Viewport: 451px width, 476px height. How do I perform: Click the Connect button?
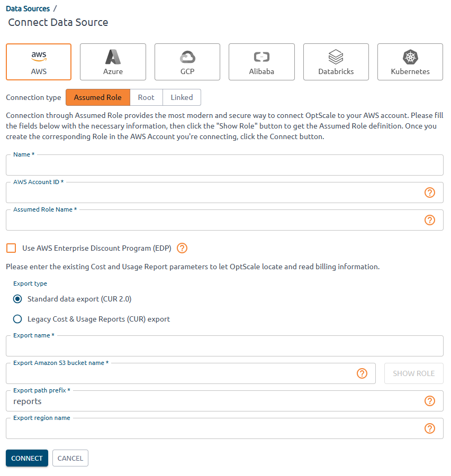tap(27, 458)
